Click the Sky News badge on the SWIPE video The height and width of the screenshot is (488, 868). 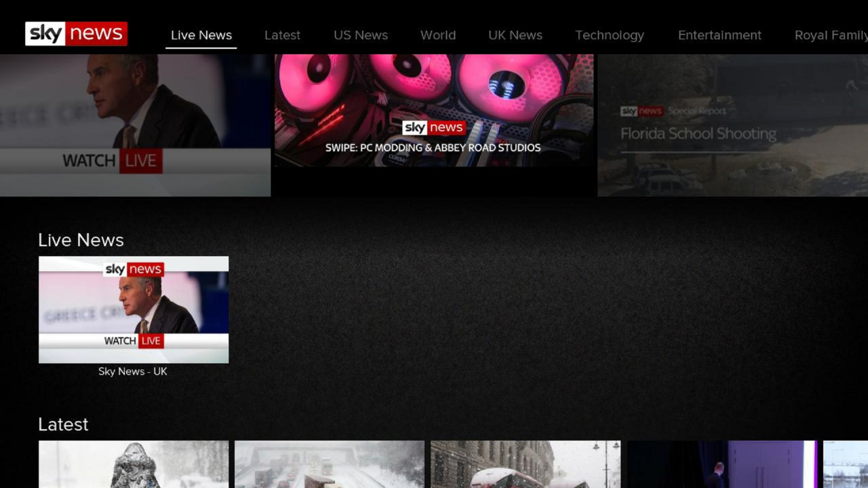tap(433, 127)
